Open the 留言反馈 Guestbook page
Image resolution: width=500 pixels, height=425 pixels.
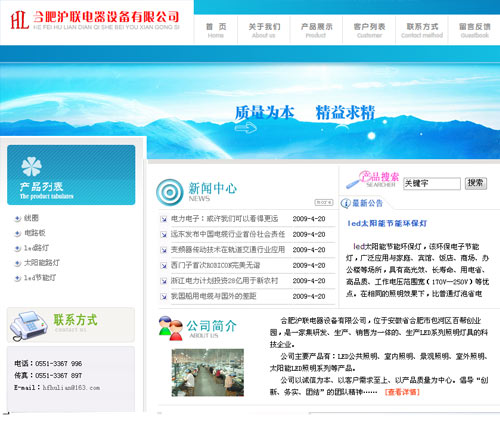pyautogui.click(x=475, y=30)
